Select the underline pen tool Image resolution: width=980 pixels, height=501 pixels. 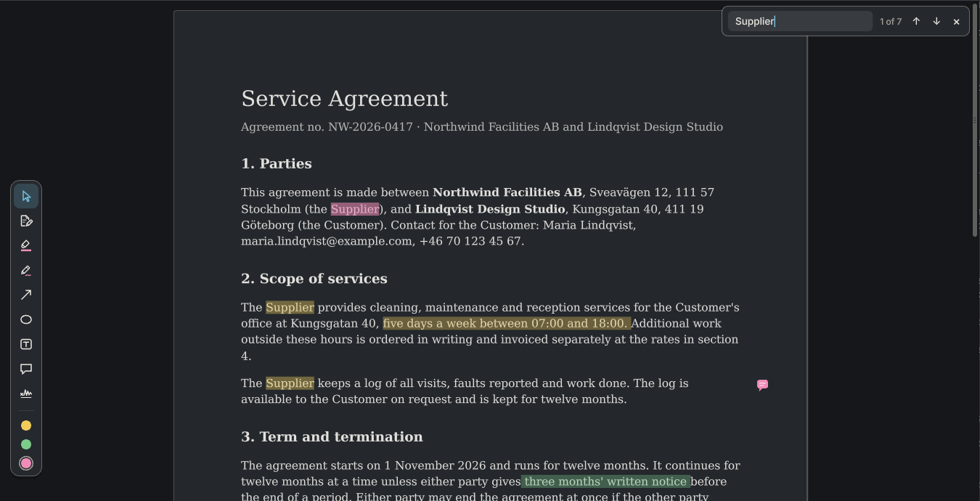tap(26, 271)
